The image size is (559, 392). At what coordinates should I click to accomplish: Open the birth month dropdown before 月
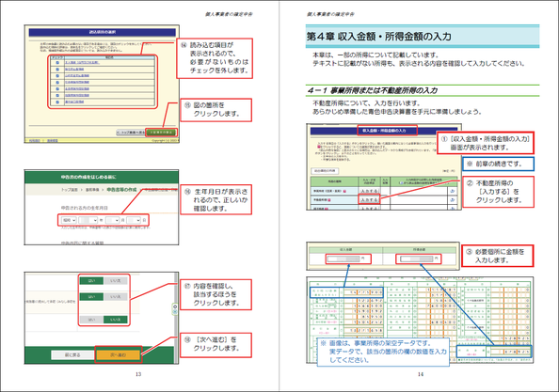point(112,220)
